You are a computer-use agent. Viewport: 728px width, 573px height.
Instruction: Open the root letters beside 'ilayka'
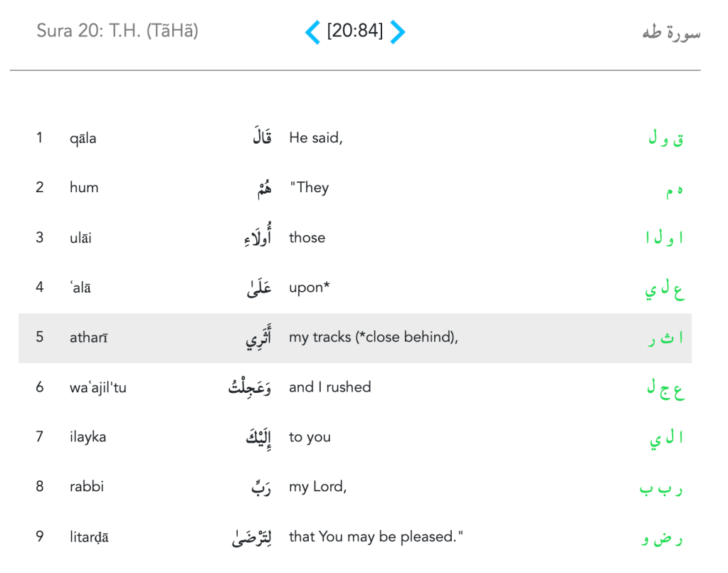point(665,438)
